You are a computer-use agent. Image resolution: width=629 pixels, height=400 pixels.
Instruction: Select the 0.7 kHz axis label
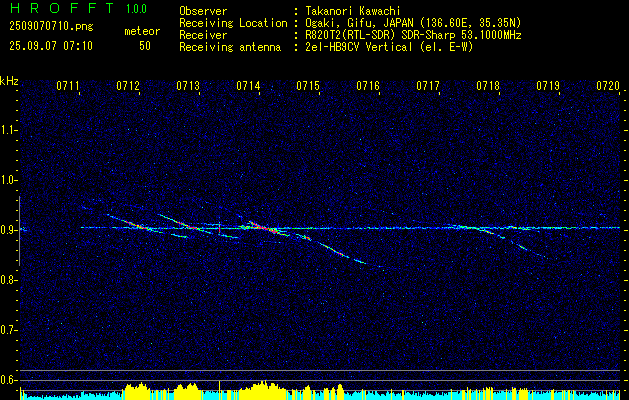coord(8,330)
